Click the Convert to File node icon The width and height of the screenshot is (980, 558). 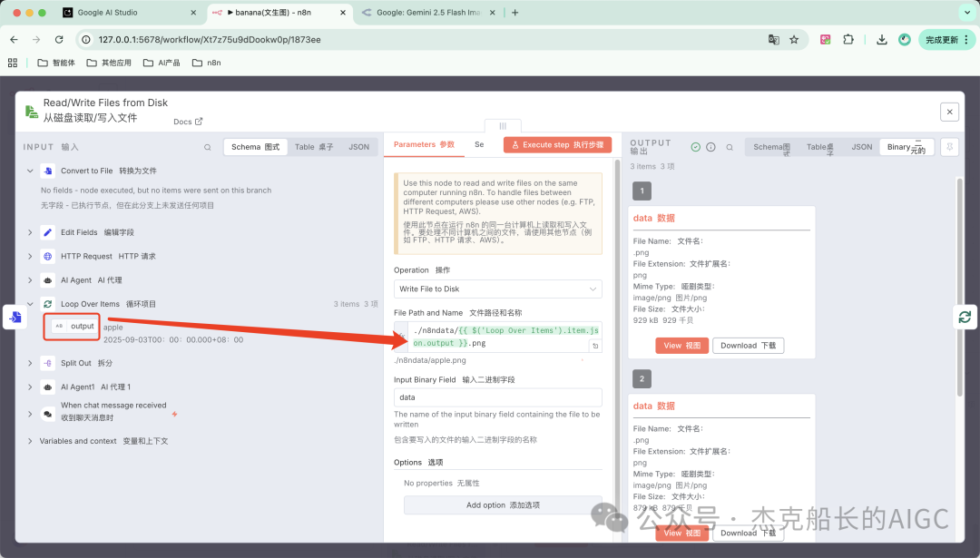[x=47, y=171]
